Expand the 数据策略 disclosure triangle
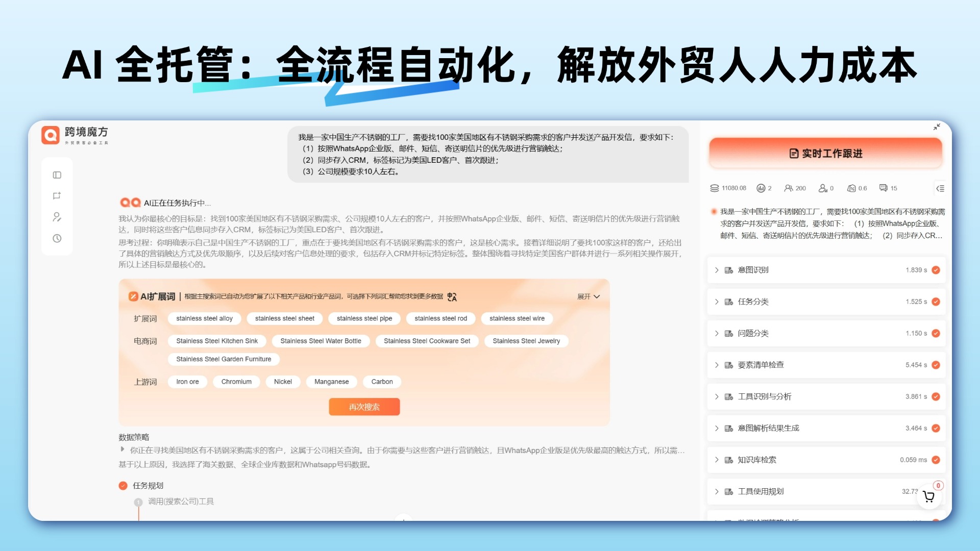 122,449
